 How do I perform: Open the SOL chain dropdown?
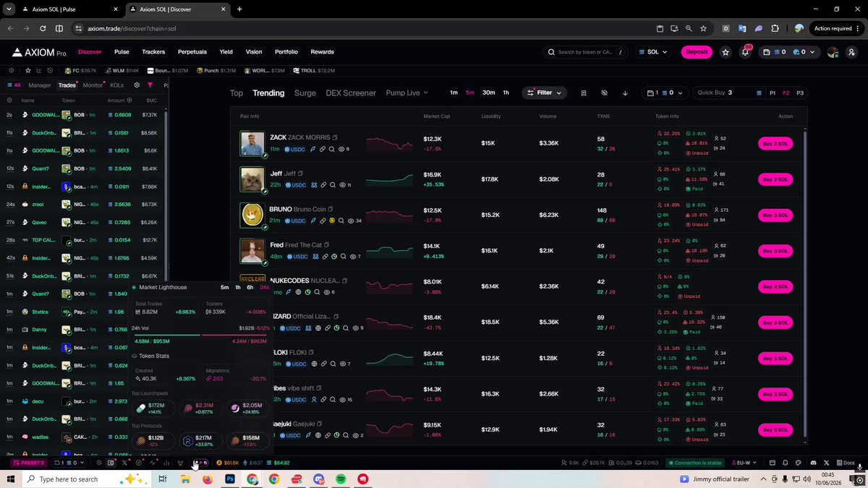[653, 52]
